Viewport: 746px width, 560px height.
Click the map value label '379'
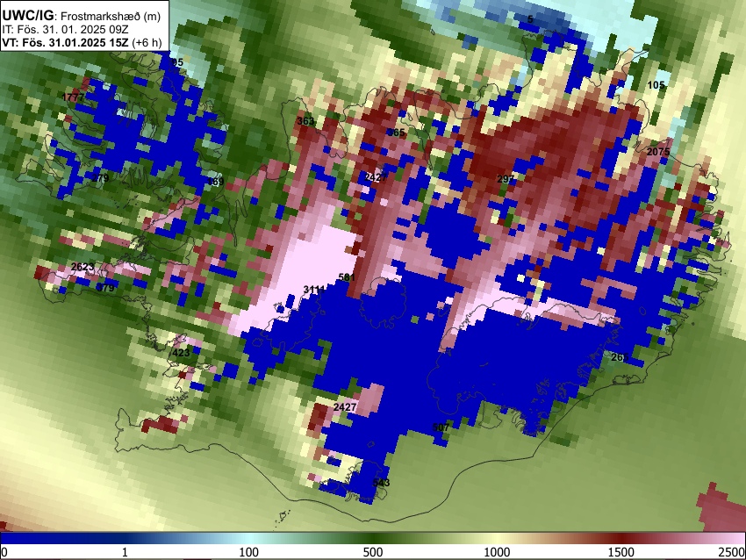pos(105,288)
